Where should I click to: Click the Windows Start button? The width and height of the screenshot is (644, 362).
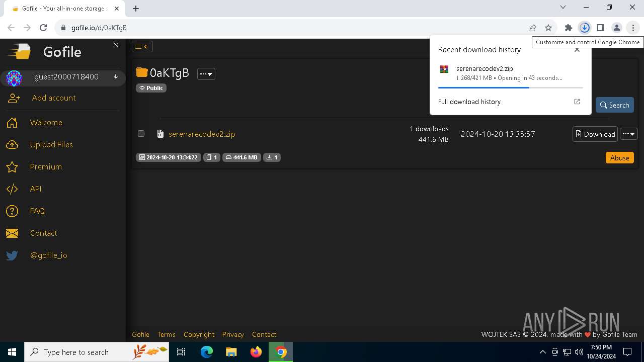(12, 352)
